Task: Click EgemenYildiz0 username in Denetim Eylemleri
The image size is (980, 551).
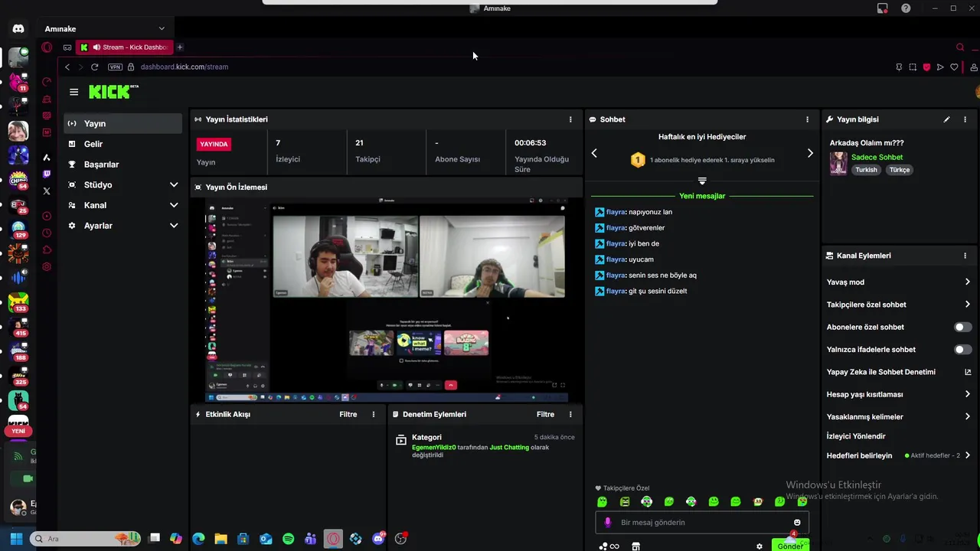Action: 433,447
